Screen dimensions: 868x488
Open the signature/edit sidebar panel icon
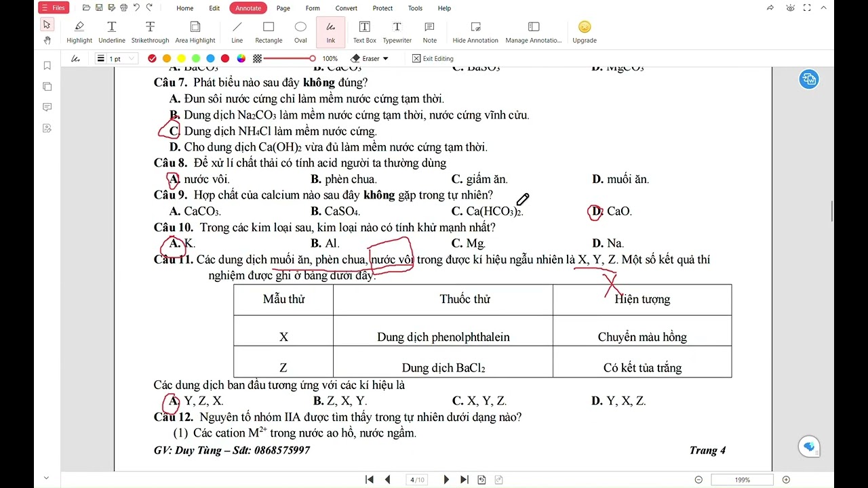tap(47, 128)
